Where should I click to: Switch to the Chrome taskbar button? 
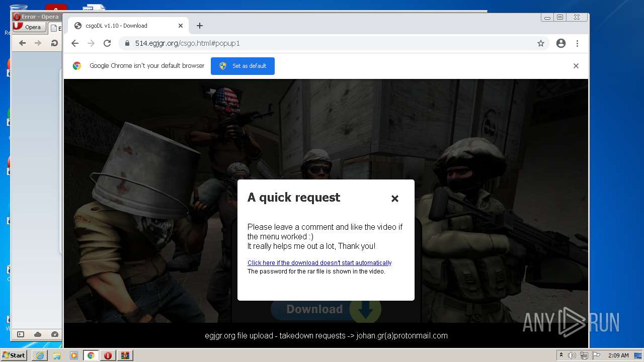pos(91,355)
